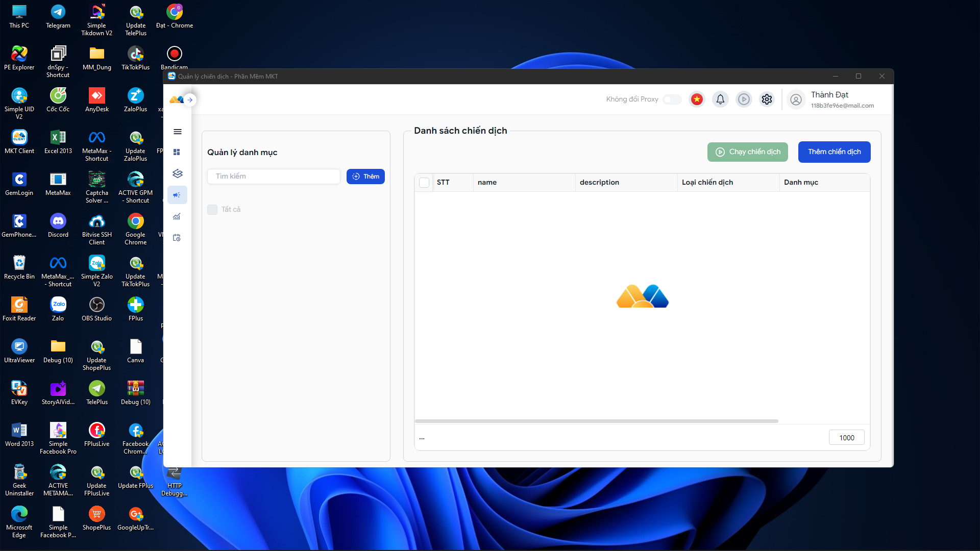Click the PE Explorer desktop icon
Image resolution: width=980 pixels, height=551 pixels.
pos(19,58)
